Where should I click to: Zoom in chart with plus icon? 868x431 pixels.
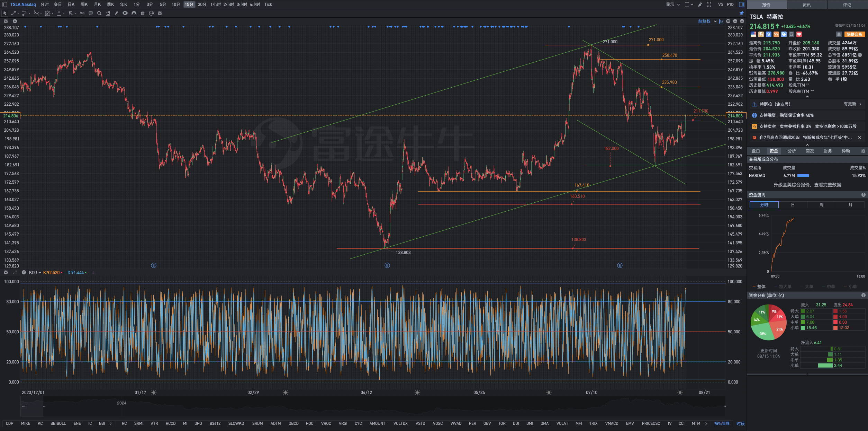pos(742,21)
